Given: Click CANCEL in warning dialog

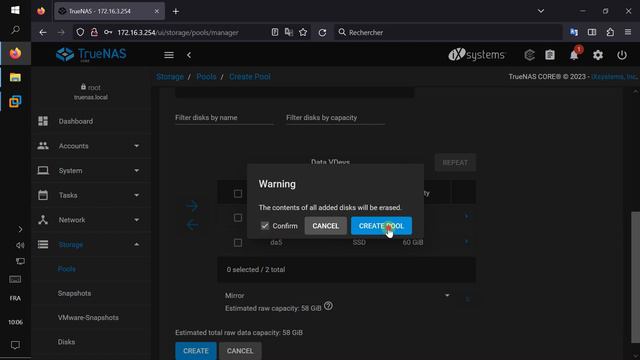Looking at the screenshot, I should coord(326,226).
